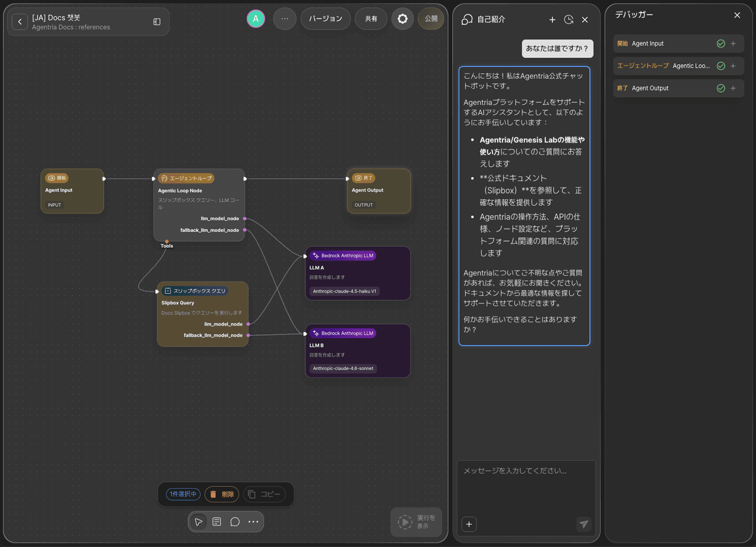The height and width of the screenshot is (547, 756).
Task: Open the エージェントループ row in debugger
Action: pos(678,66)
